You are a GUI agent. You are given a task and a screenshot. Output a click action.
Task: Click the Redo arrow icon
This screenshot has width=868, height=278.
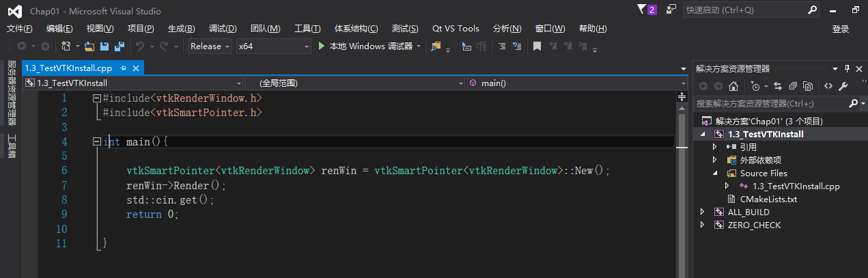tap(164, 46)
